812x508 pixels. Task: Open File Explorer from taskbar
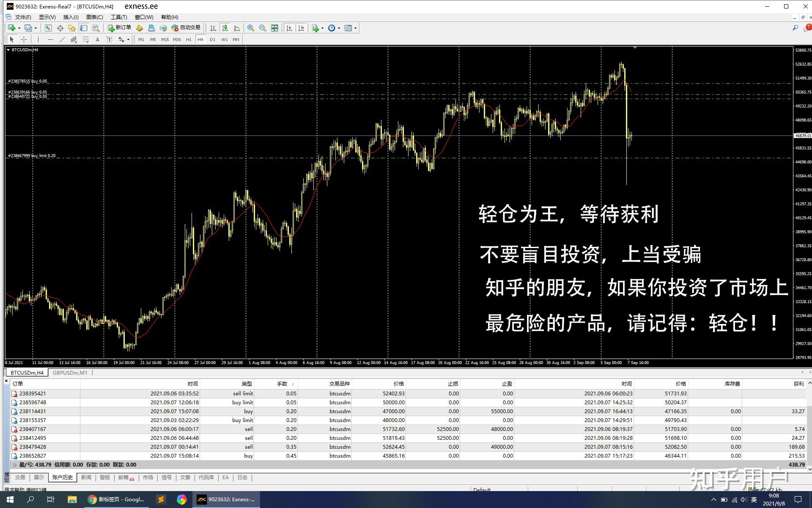tap(72, 500)
